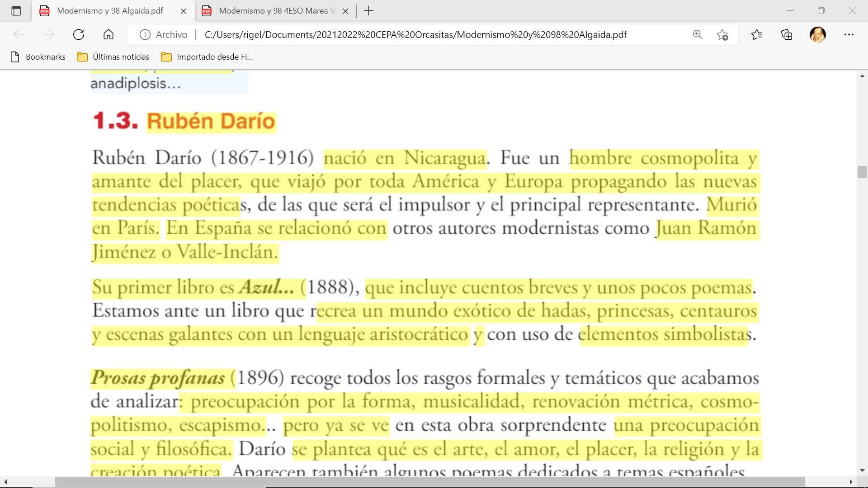Image resolution: width=868 pixels, height=488 pixels.
Task: Click the address bar file path
Action: point(415,35)
